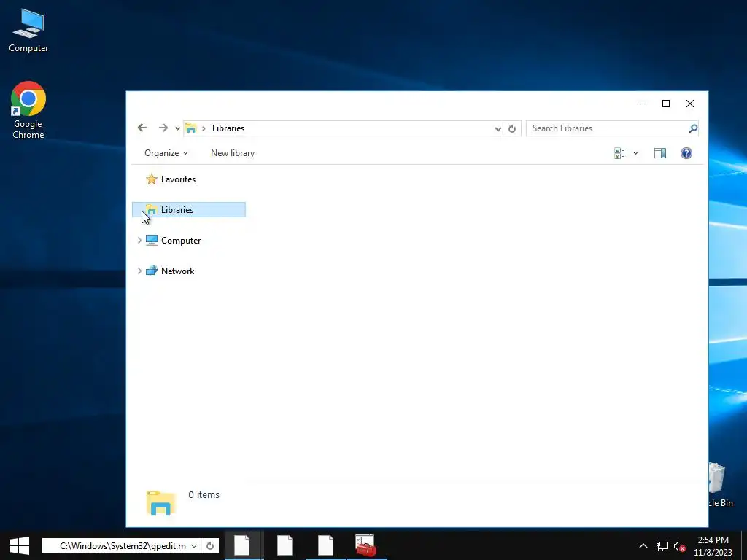747x560 pixels.
Task: Open Help with the question mark
Action: pos(686,153)
